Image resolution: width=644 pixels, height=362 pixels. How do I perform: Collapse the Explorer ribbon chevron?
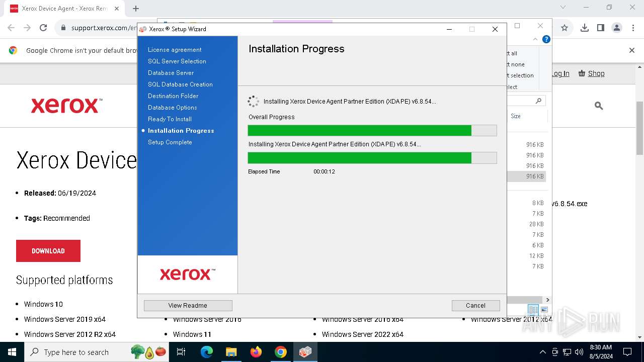click(536, 39)
